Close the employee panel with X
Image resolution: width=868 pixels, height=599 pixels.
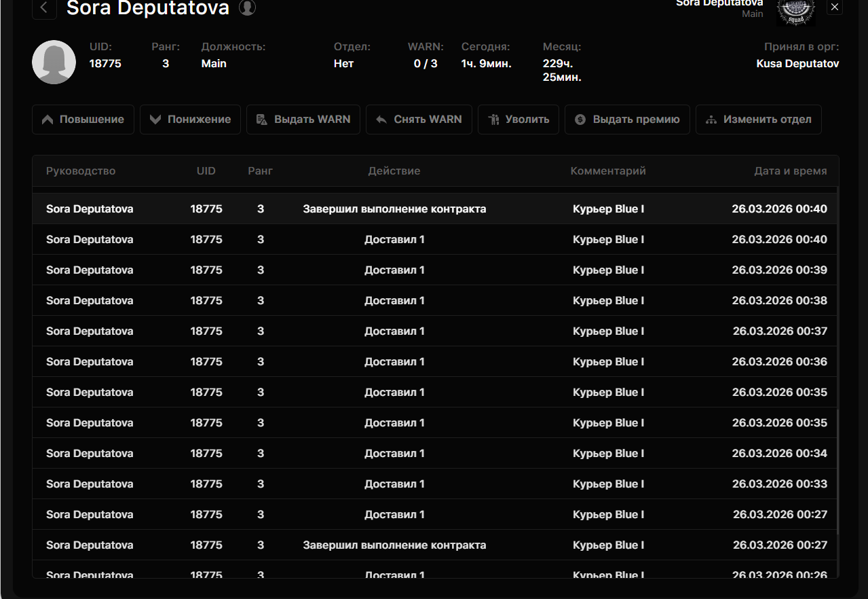pos(835,7)
